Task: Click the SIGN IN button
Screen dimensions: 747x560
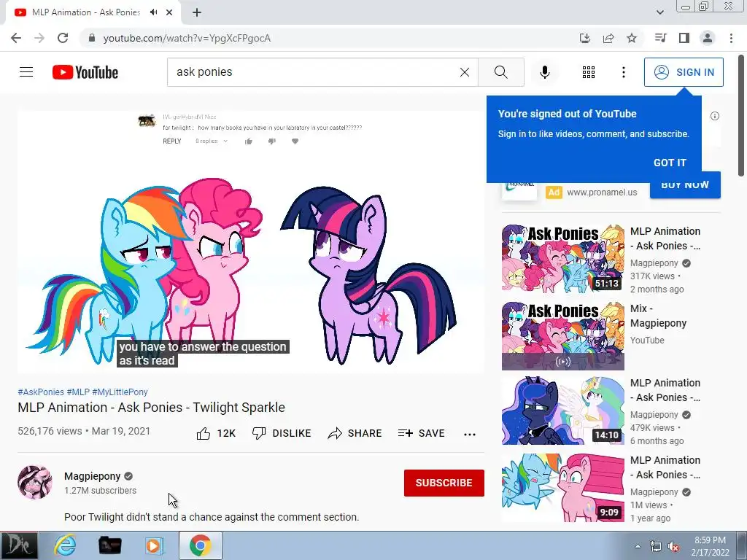Action: click(683, 72)
